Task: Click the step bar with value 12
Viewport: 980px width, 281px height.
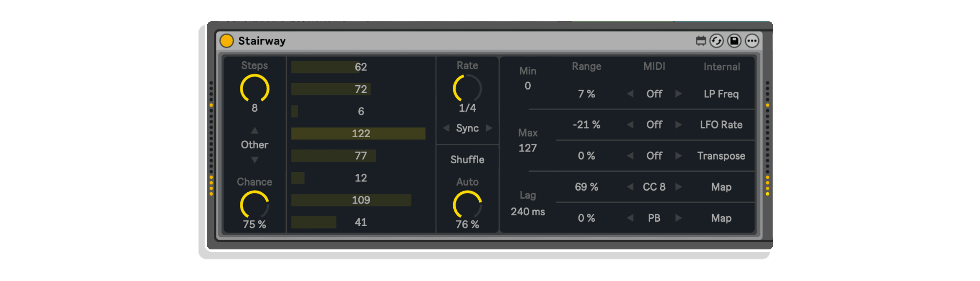Action: click(x=361, y=178)
